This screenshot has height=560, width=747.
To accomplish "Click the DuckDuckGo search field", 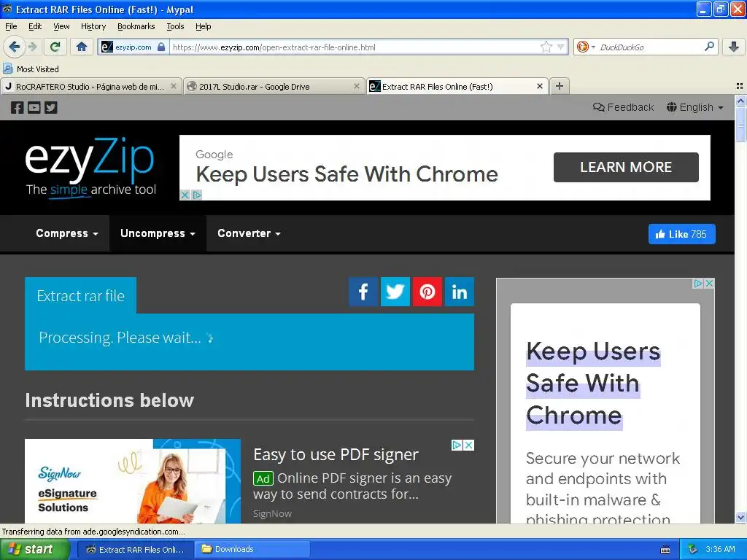I will point(649,47).
